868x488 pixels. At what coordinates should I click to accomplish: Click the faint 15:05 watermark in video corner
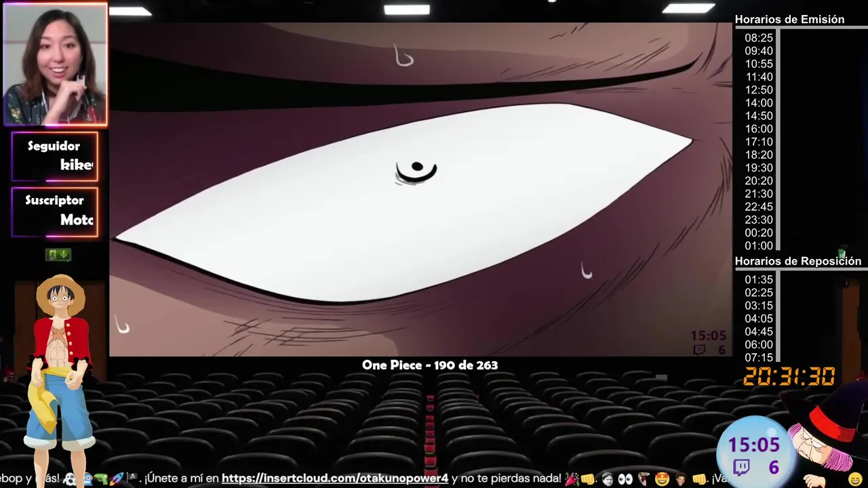coord(708,335)
